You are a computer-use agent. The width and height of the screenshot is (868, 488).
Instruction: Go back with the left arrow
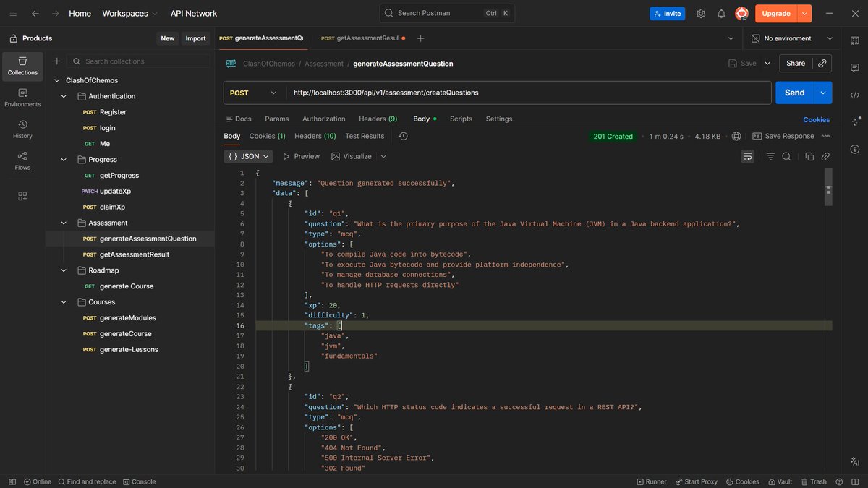click(35, 13)
